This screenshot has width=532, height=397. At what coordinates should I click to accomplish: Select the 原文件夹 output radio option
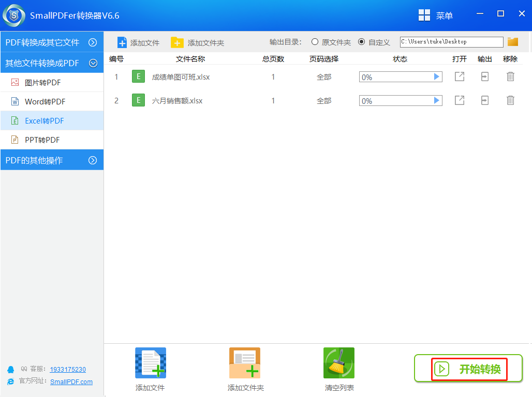314,42
